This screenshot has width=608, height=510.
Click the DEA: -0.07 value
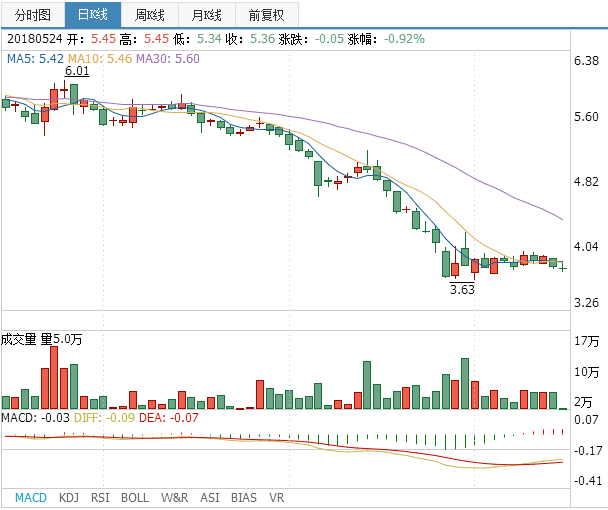pyautogui.click(x=169, y=418)
